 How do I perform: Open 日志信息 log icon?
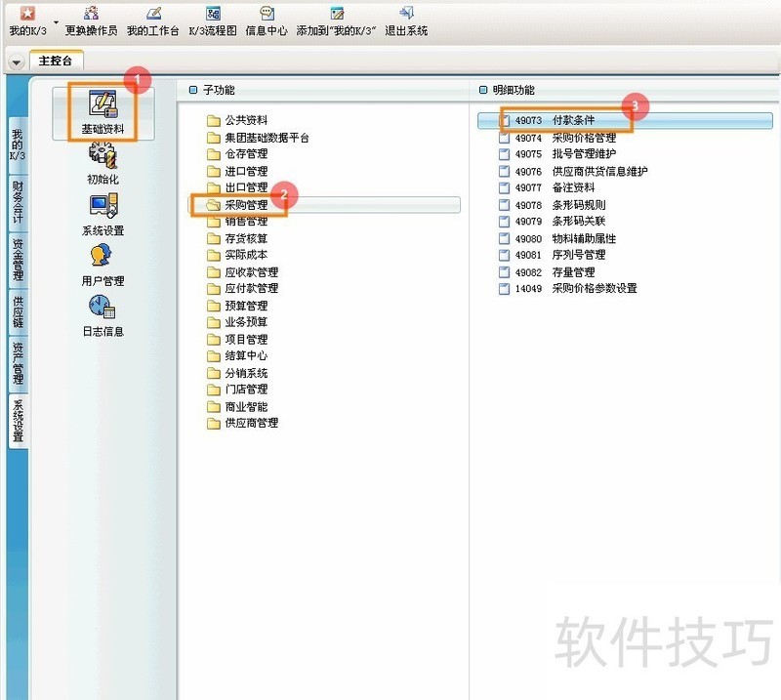coord(103,314)
